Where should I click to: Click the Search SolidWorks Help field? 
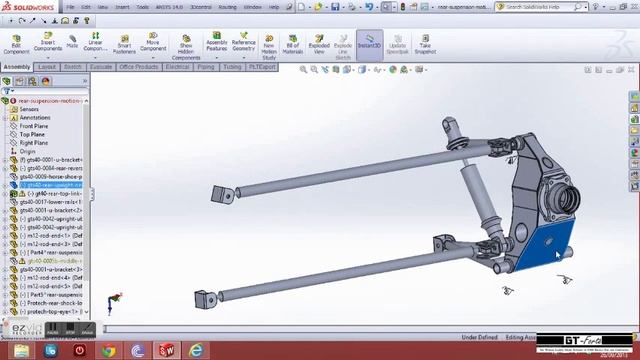540,7
